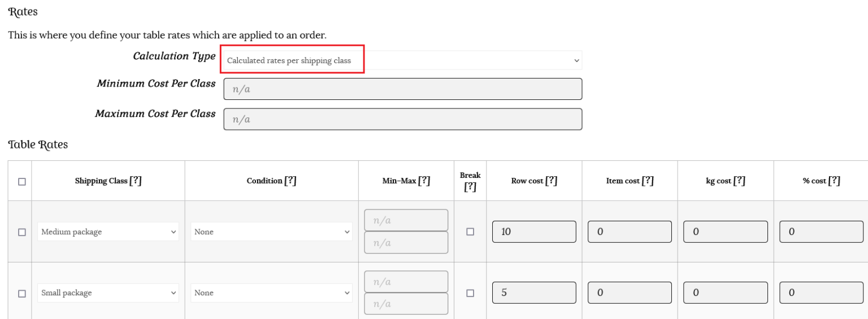This screenshot has height=319, width=868.
Task: Tick the select-all checkbox in table header
Action: click(x=22, y=182)
